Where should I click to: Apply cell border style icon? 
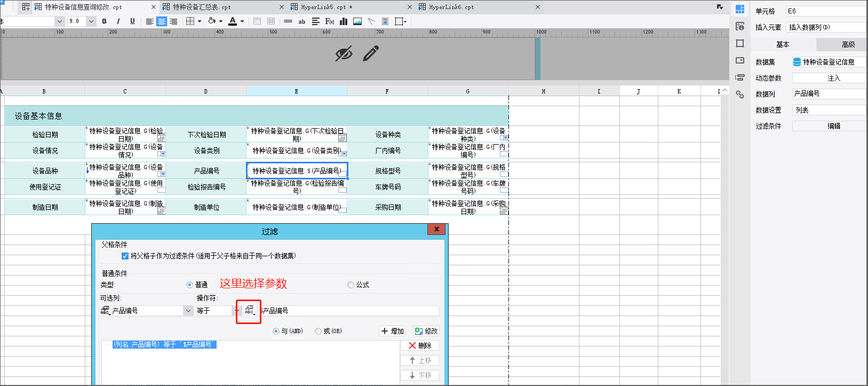(190, 21)
